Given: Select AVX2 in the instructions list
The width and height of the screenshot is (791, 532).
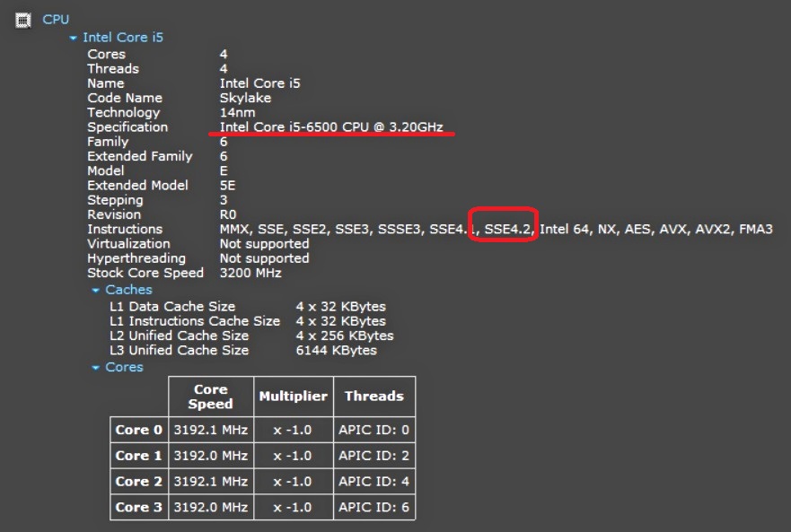Looking at the screenshot, I should click(712, 230).
